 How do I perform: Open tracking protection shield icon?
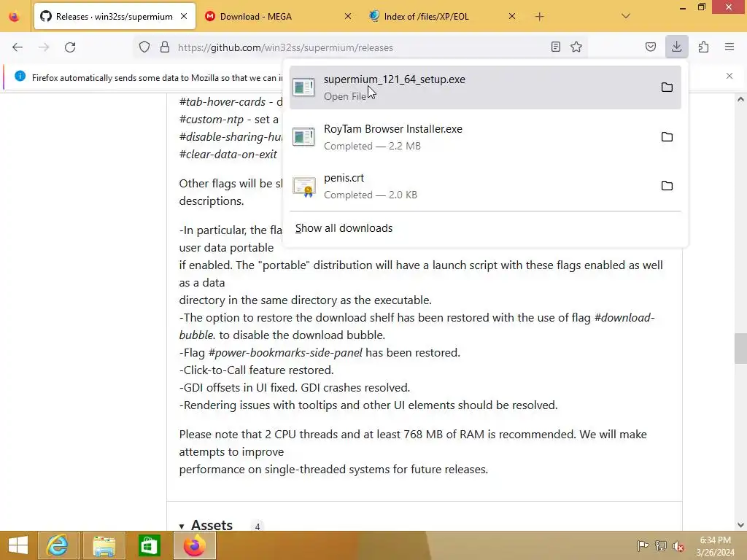(x=144, y=47)
